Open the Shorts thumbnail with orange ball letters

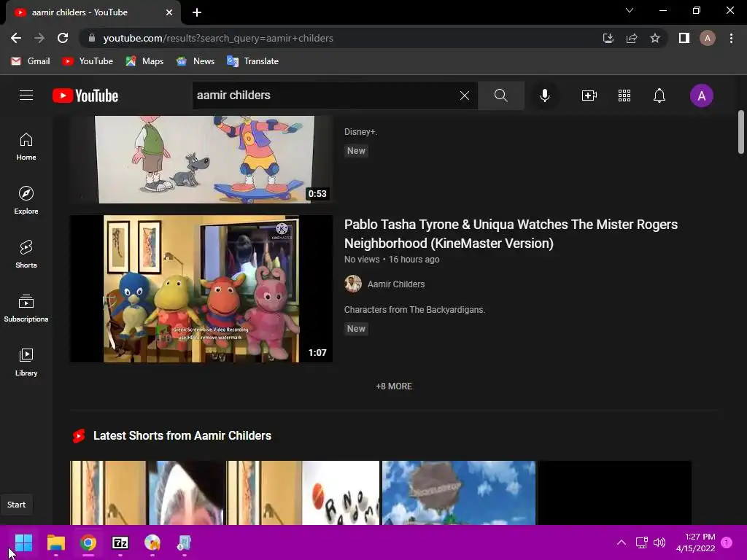point(303,493)
